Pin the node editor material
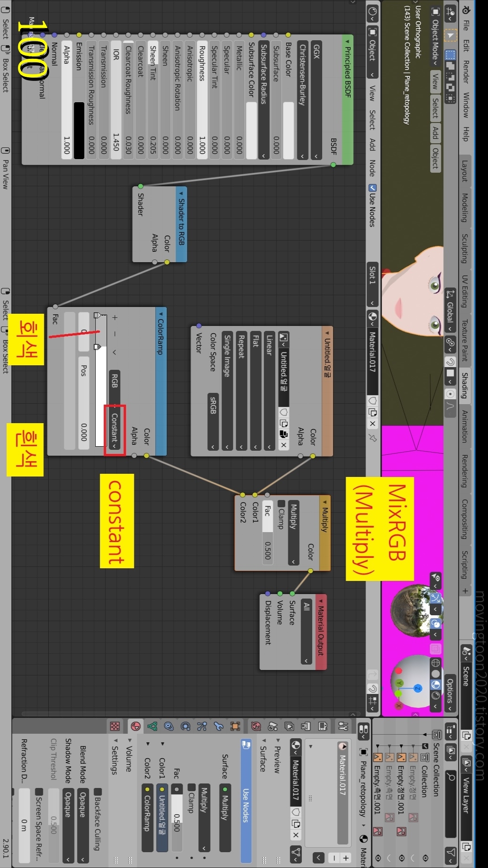 pos(372,438)
